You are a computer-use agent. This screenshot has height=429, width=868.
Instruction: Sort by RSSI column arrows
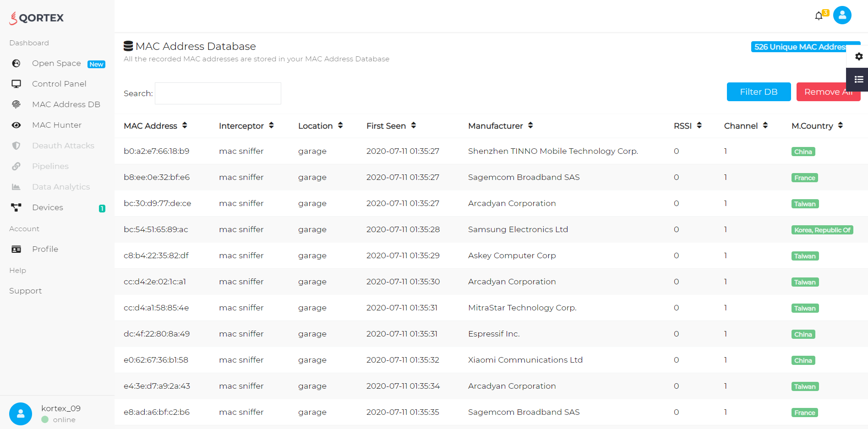pyautogui.click(x=699, y=125)
